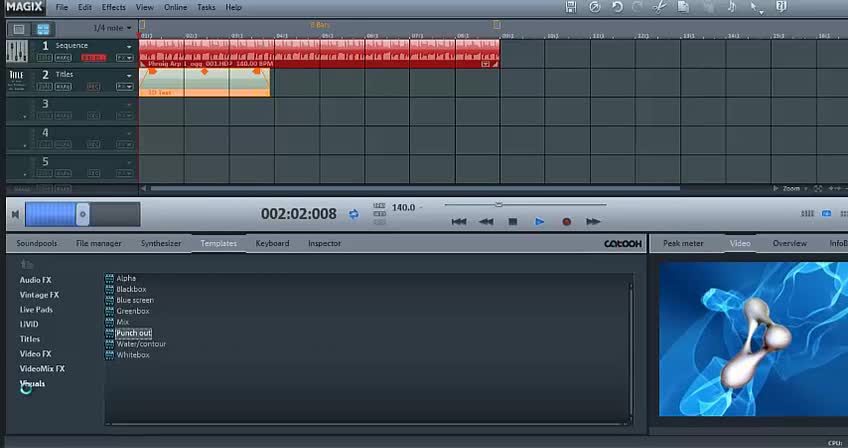Open the 1/4 note grid dropdown
This screenshot has width=848, height=448.
112,28
